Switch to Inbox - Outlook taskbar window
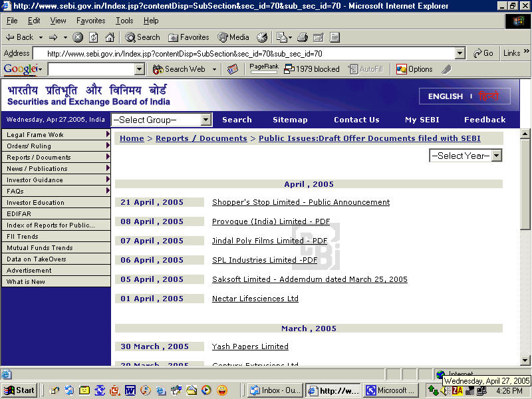The width and height of the screenshot is (532, 399). [x=275, y=390]
